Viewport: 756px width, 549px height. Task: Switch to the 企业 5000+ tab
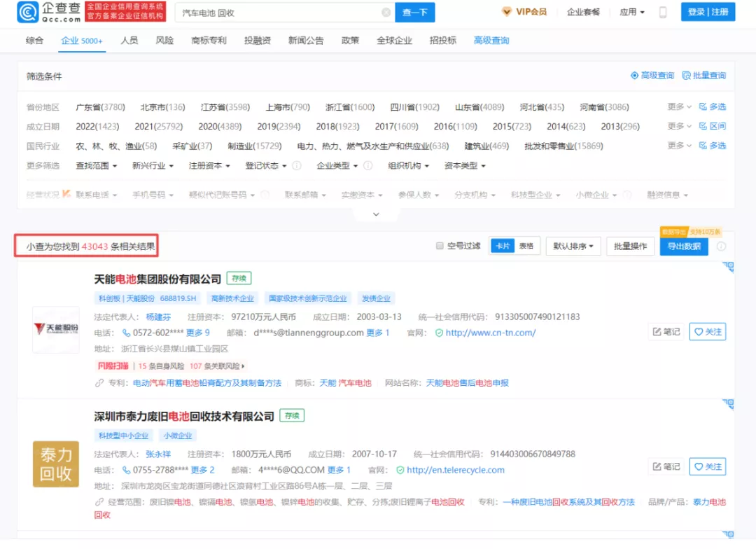pos(81,41)
